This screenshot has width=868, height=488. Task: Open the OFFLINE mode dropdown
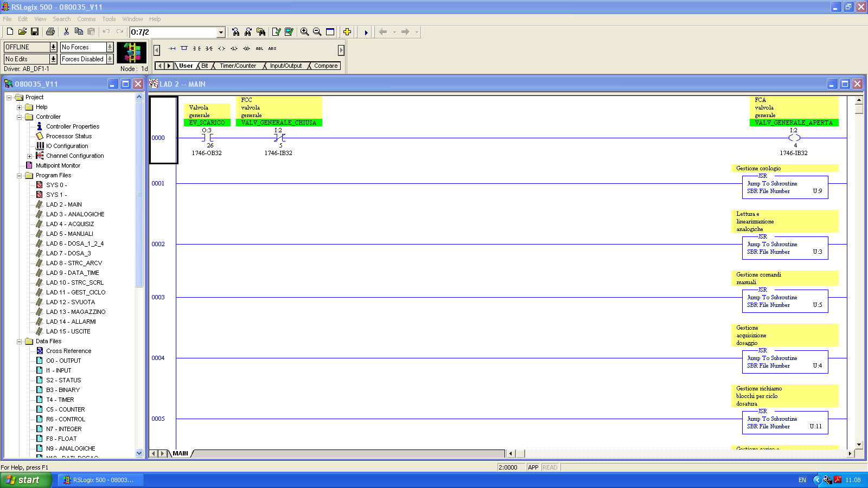[53, 47]
